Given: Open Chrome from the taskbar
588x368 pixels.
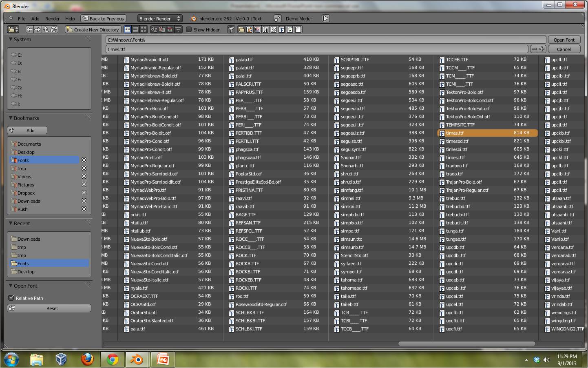Looking at the screenshot, I should coord(112,359).
